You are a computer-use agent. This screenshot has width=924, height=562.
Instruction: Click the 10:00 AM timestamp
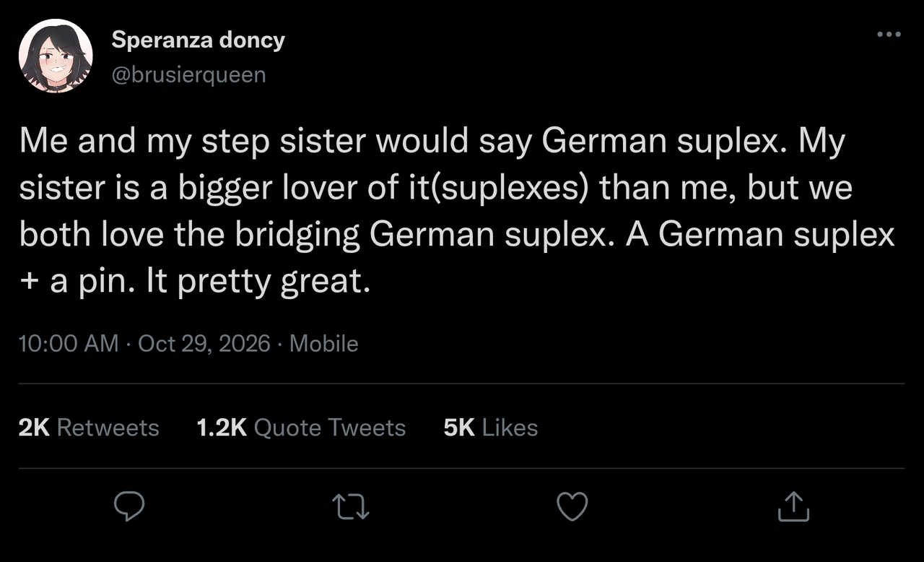(69, 343)
